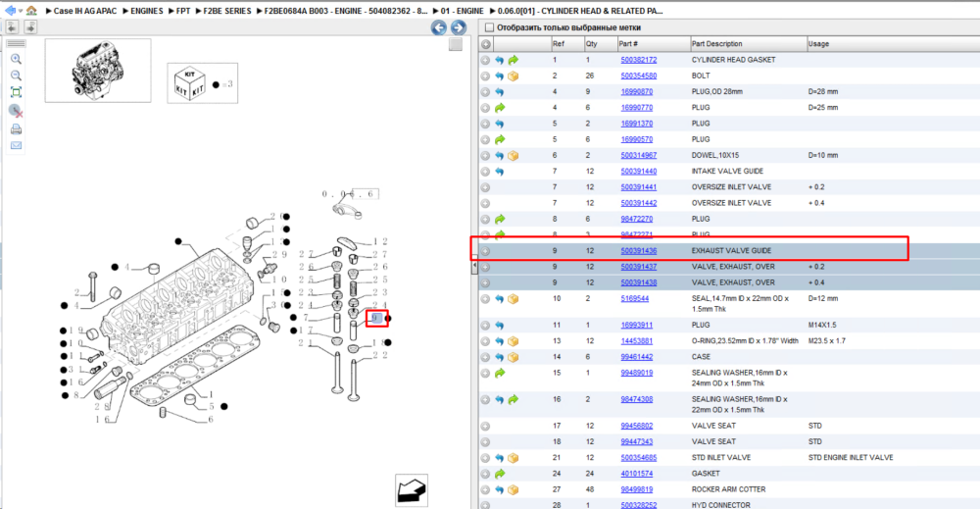Fit the illustration to the window

click(17, 92)
